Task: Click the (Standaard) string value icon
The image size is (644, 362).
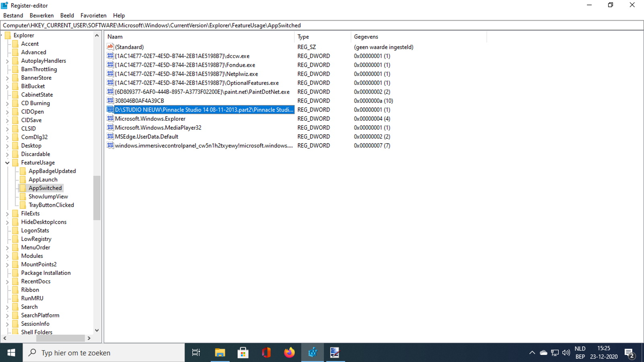Action: click(110, 47)
